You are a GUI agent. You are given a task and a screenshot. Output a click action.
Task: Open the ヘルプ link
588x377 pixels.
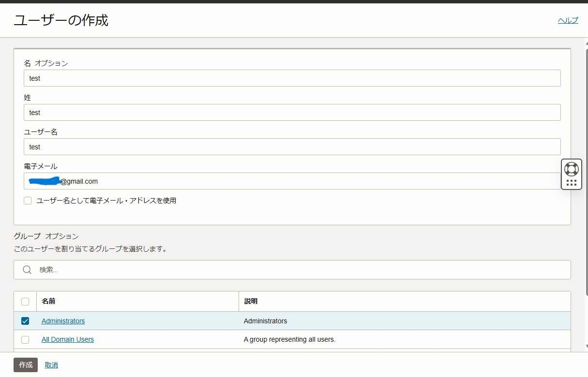pos(568,20)
